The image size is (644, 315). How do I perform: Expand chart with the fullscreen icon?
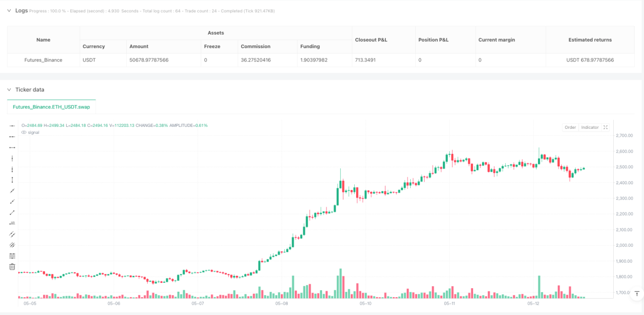(x=606, y=127)
